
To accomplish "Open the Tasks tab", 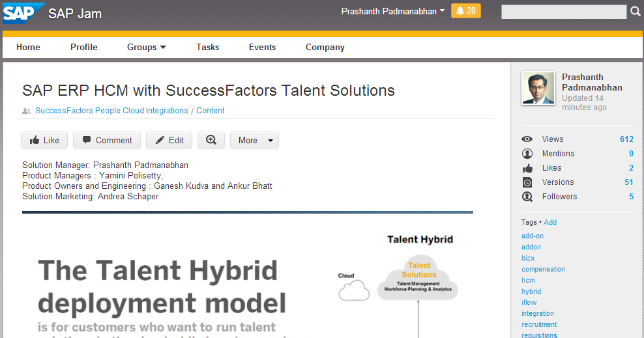I will [207, 47].
